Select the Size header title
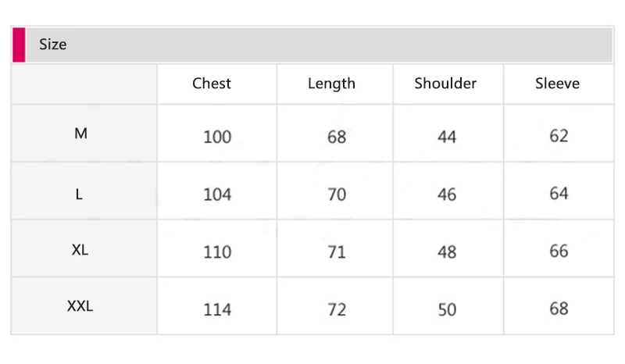This screenshot has height=364, width=625. (52, 45)
